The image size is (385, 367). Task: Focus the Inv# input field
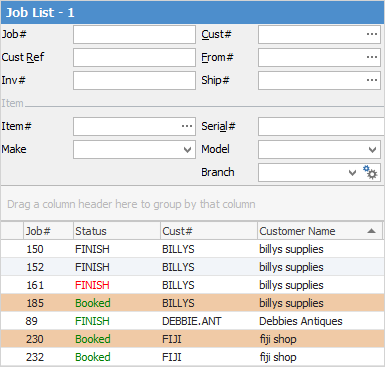[x=134, y=80]
